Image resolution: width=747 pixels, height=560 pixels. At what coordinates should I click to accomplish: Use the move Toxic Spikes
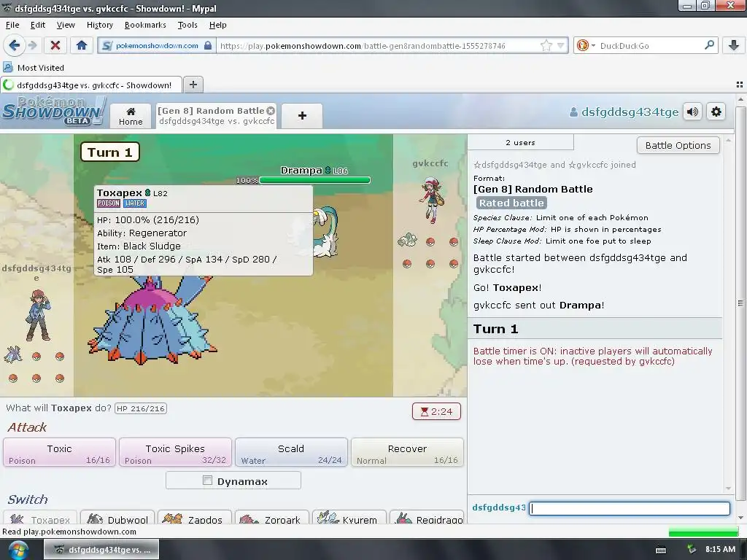click(x=175, y=452)
